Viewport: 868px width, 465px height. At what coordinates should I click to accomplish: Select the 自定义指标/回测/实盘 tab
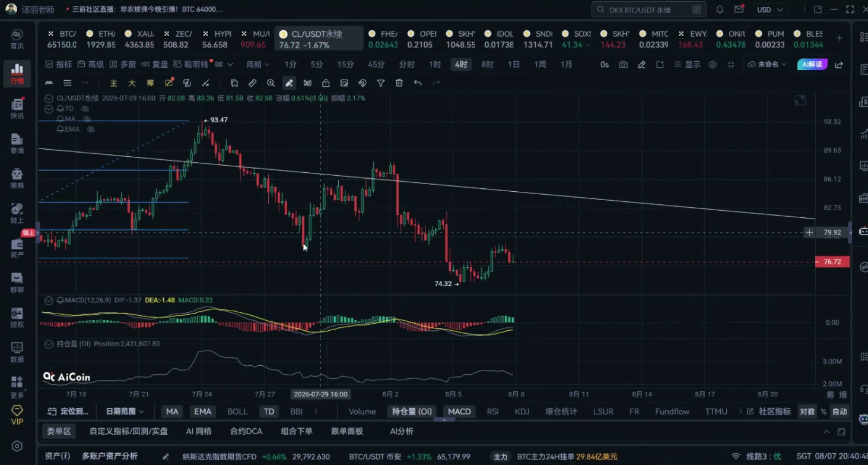pos(129,431)
